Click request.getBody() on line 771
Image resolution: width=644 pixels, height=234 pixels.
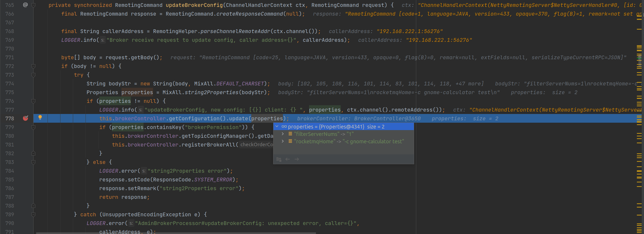click(132, 57)
